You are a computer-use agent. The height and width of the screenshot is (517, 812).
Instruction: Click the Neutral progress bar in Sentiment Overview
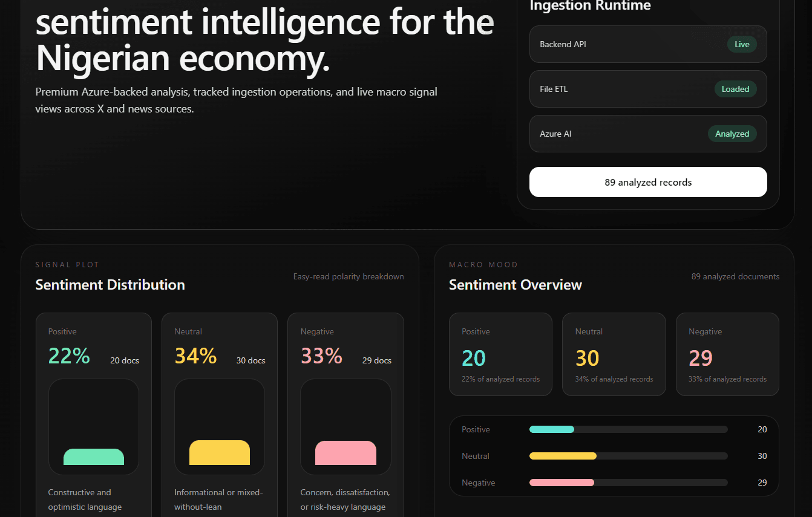tap(629, 456)
